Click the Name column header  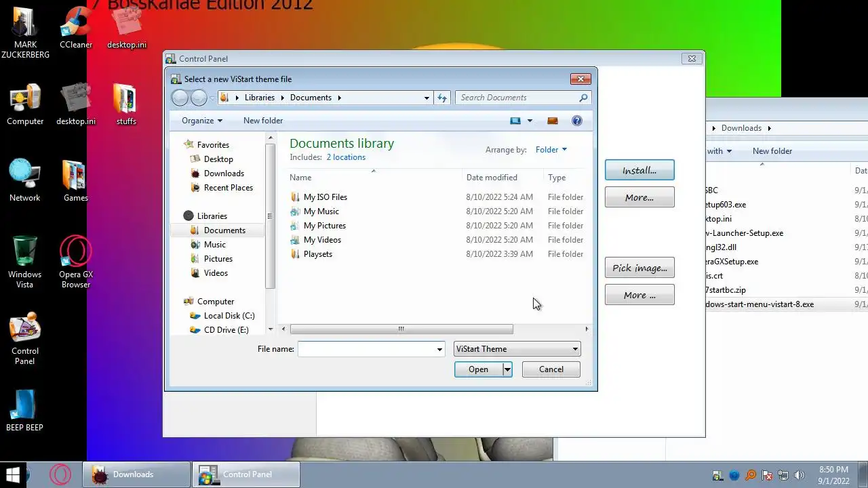point(300,178)
